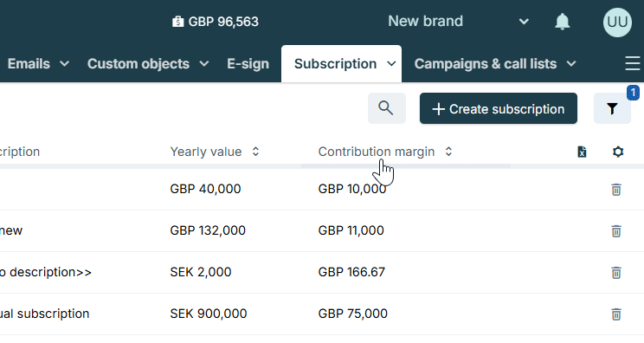Click the search magnifier icon

pos(386,108)
